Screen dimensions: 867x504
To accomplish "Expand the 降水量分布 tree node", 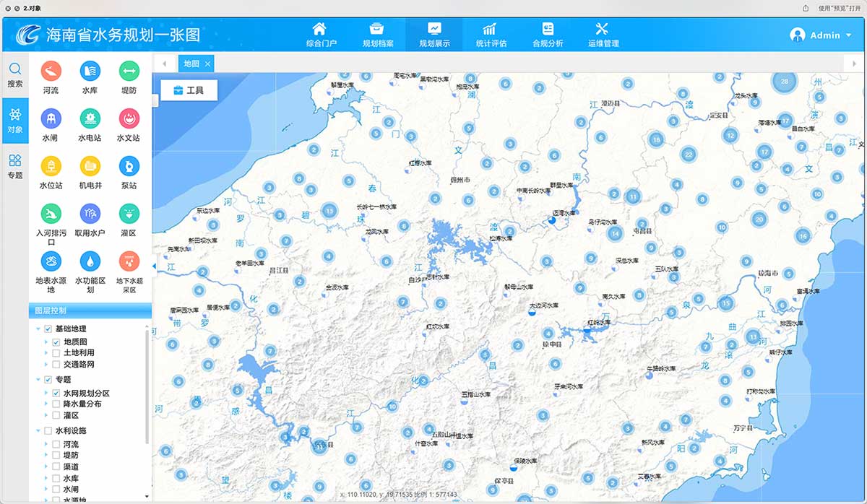I will coord(46,404).
